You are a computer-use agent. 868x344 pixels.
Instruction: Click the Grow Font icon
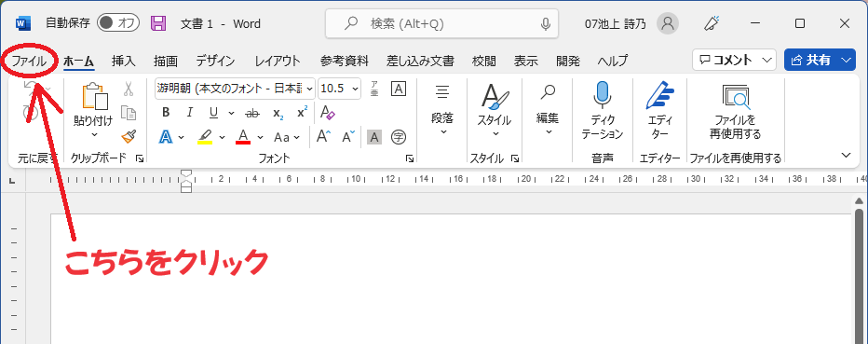point(324,136)
